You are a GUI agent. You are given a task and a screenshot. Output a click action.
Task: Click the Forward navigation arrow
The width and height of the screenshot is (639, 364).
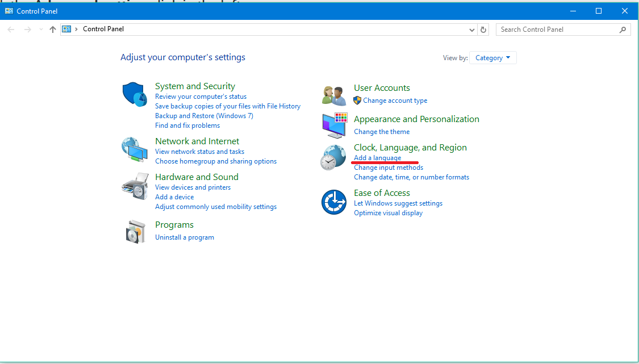tap(27, 30)
